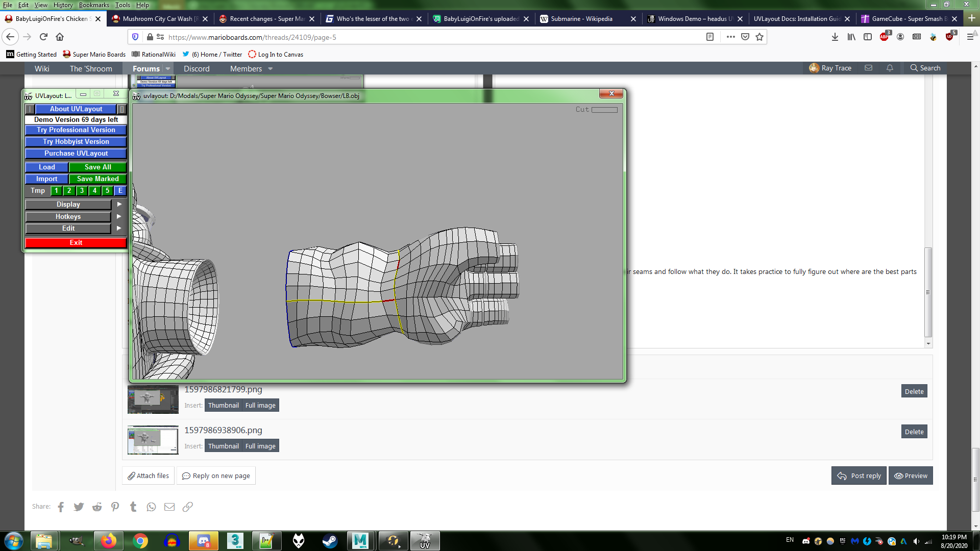Preview the reply
This screenshot has width=980, height=551.
point(911,475)
